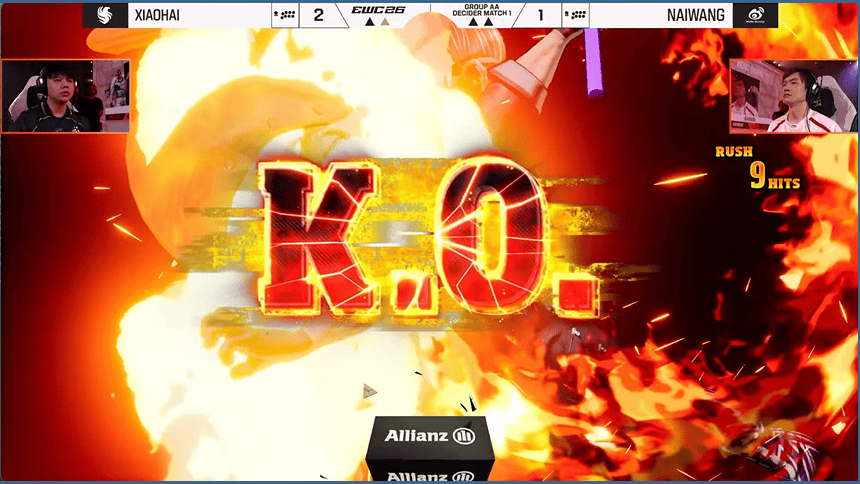Open XIAOHAI's webcam feed
The height and width of the screenshot is (484, 860).
coord(66,96)
